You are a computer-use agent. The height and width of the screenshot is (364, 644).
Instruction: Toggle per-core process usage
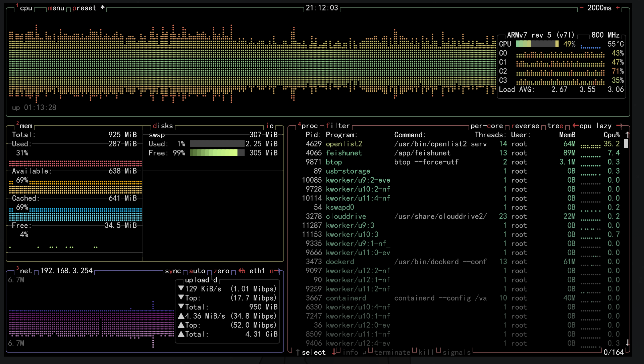pos(487,126)
